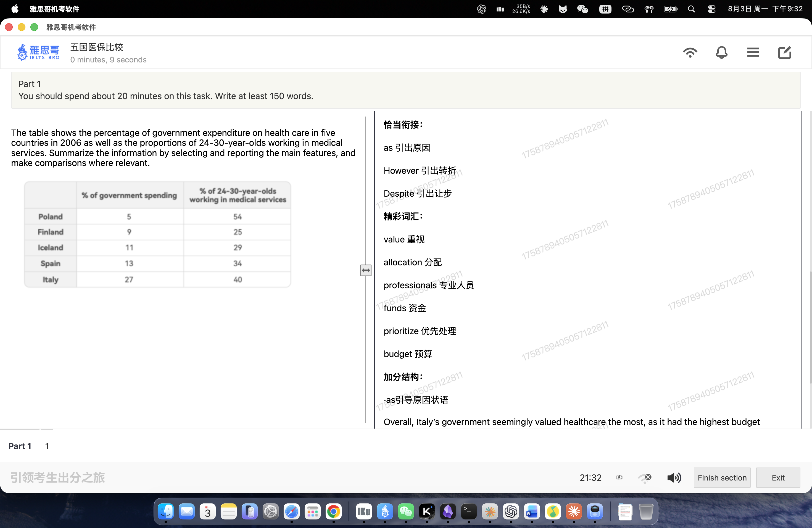The image size is (812, 528).
Task: Click the Wi-Fi connection icon in app header
Action: click(690, 52)
